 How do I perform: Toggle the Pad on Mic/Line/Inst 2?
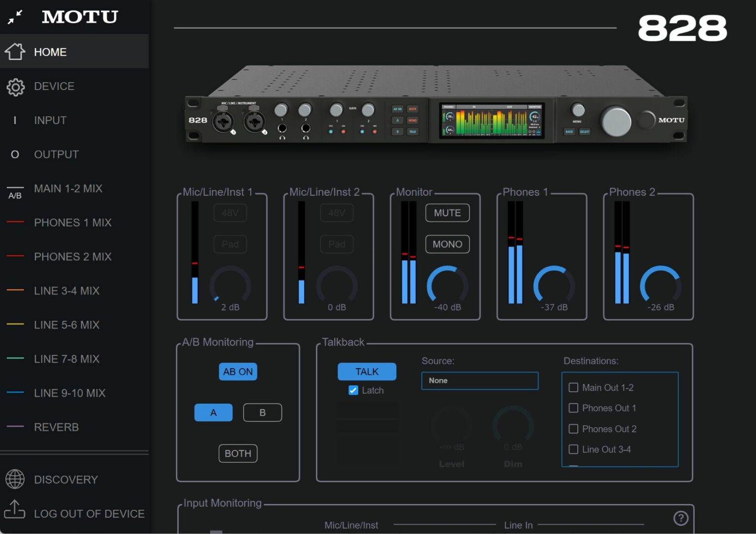coord(337,244)
